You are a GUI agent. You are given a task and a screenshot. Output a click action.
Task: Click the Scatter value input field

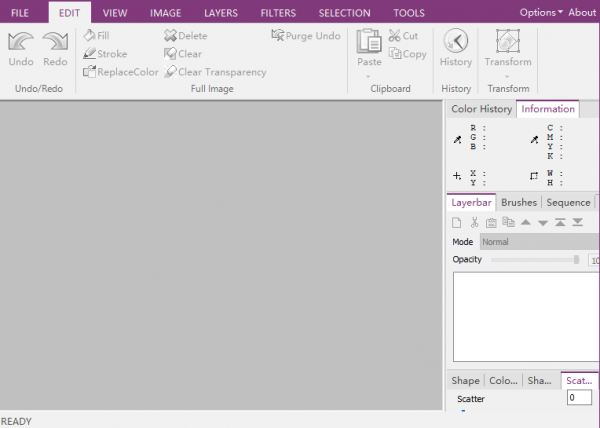pyautogui.click(x=579, y=397)
